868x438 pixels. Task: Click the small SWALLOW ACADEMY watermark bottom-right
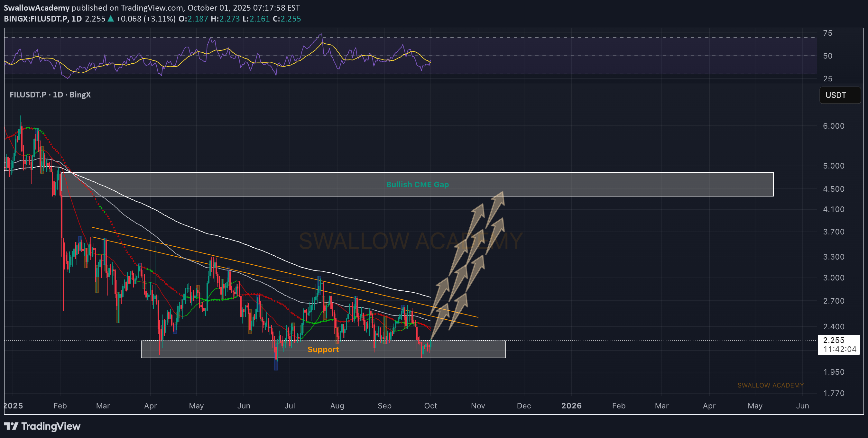pyautogui.click(x=770, y=385)
